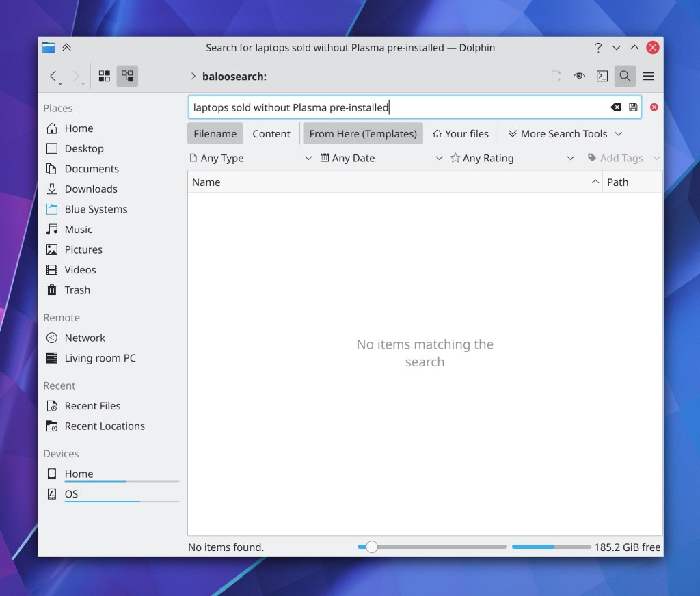Open Downloads in Places sidebar
Image resolution: width=700 pixels, height=596 pixels.
pyautogui.click(x=91, y=189)
